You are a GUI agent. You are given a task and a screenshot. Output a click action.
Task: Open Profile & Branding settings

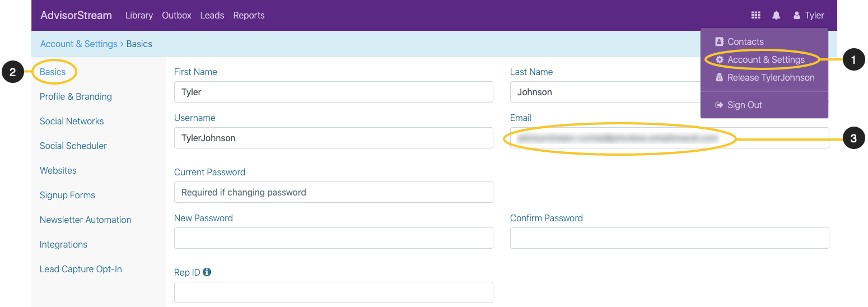tap(76, 96)
